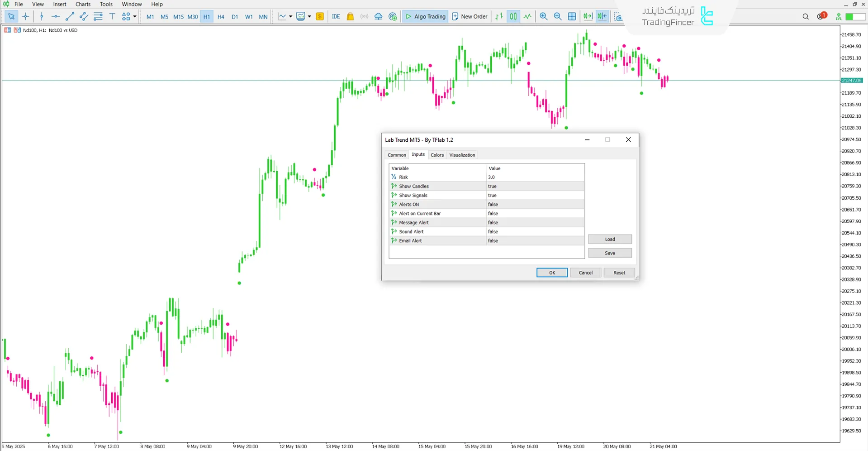Click the tile windows grid icon

572,17
